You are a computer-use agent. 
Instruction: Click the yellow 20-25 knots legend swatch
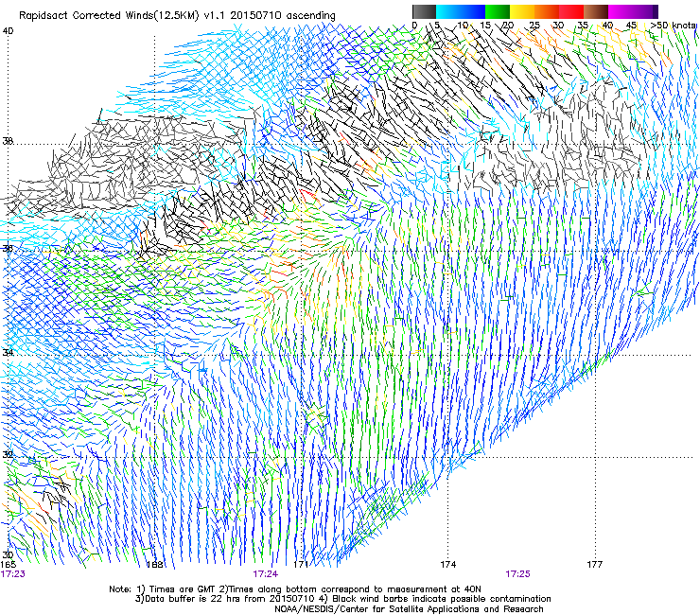click(522, 11)
